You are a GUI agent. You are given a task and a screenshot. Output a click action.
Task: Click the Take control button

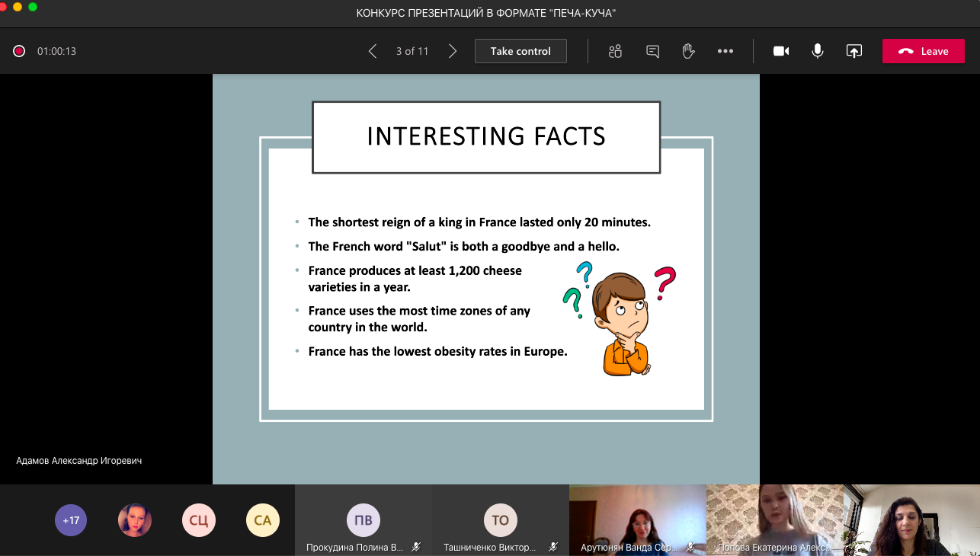(520, 51)
